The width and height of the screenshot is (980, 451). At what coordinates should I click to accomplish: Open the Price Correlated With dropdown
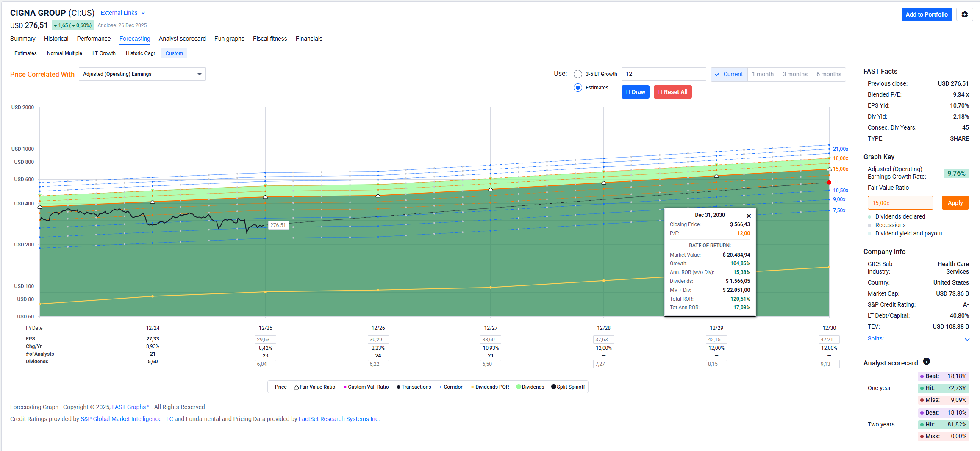pos(142,74)
